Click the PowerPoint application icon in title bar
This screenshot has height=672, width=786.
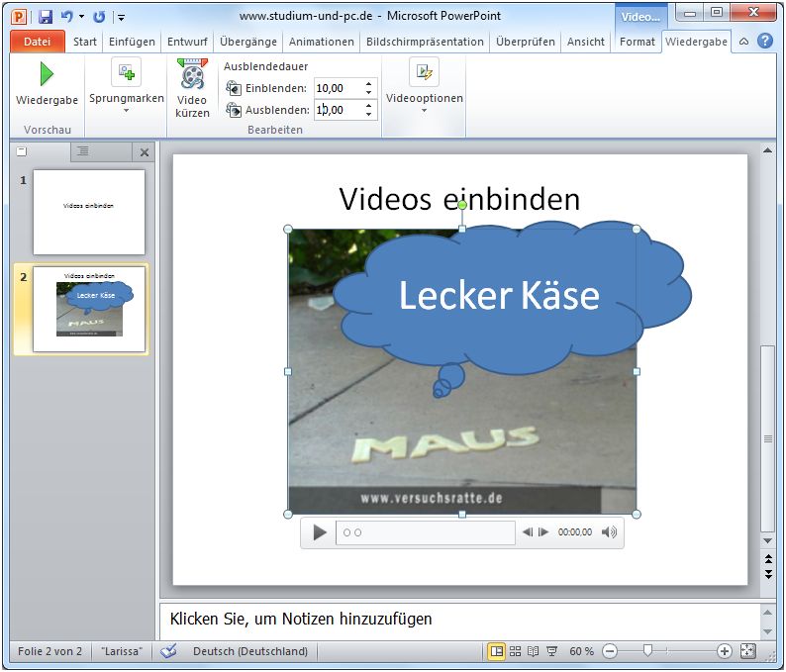pyautogui.click(x=19, y=17)
